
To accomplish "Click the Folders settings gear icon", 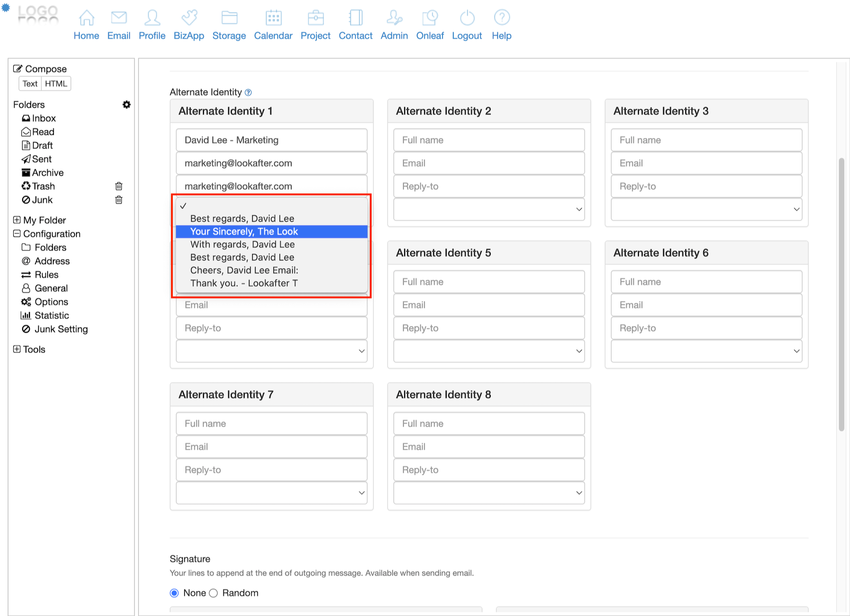I will pos(127,104).
